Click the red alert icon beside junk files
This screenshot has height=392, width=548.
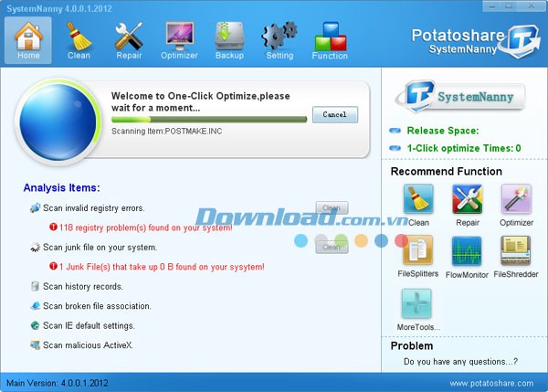[x=53, y=266]
